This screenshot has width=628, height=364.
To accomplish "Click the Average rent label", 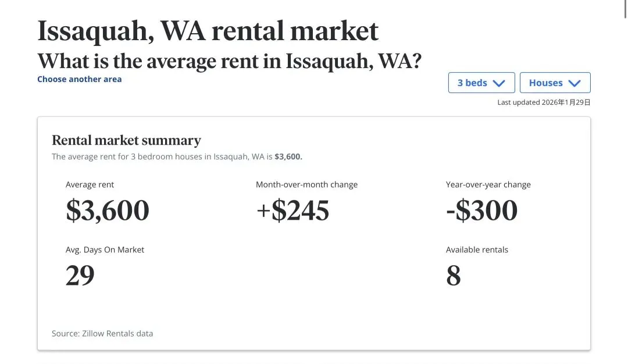I will click(90, 185).
